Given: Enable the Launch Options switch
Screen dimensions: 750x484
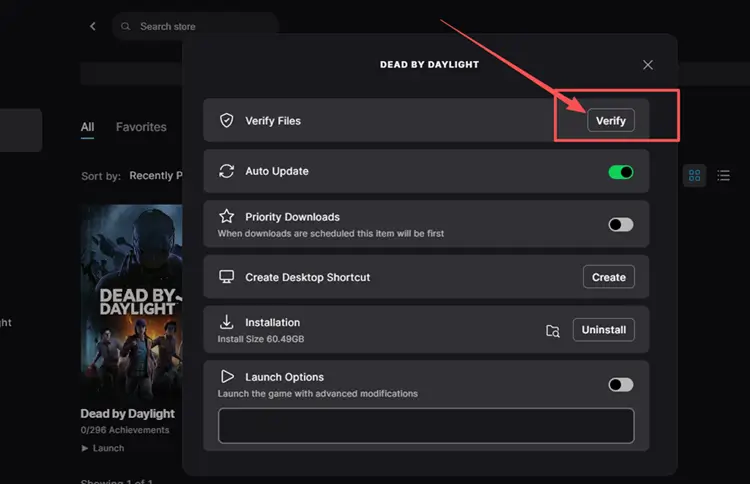Looking at the screenshot, I should pos(621,385).
